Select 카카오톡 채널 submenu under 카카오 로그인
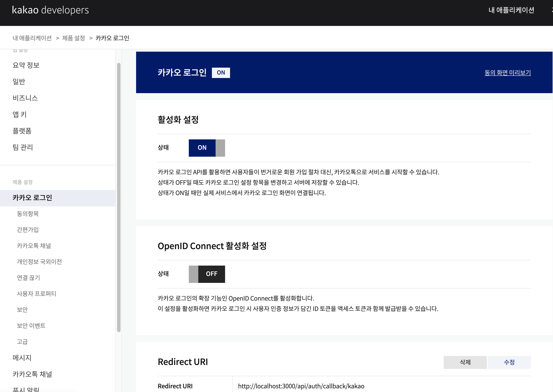 click(34, 246)
